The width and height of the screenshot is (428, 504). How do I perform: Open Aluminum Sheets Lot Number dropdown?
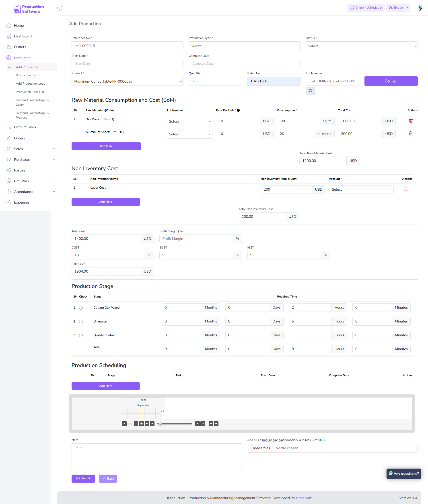coord(189,134)
